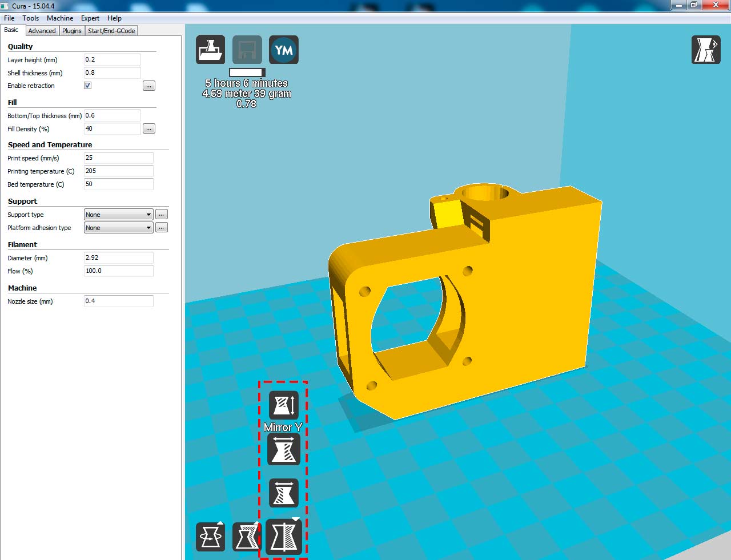Open the Platform adhesion type dropdown
The image size is (731, 560).
pos(118,228)
